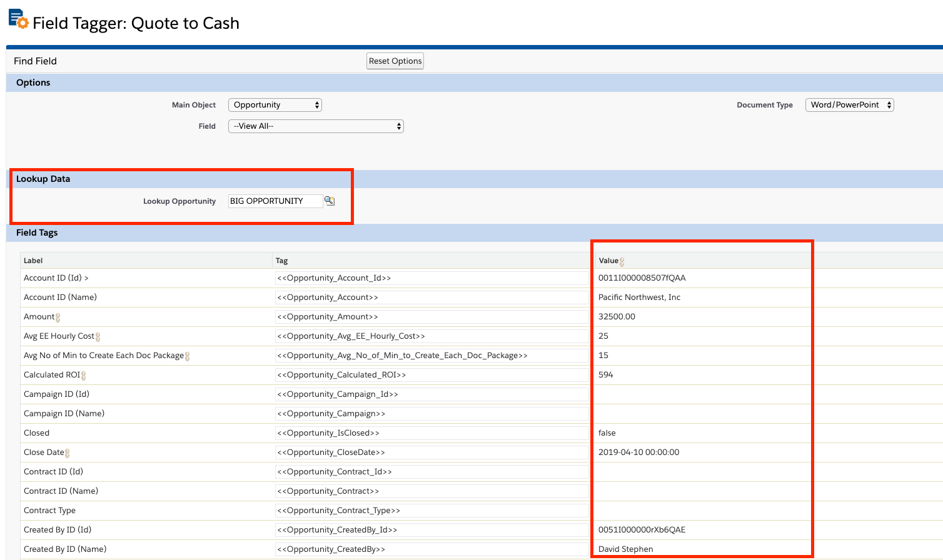Click the help icon beside Close Date
Screen dimensions: 943x560
[68, 453]
